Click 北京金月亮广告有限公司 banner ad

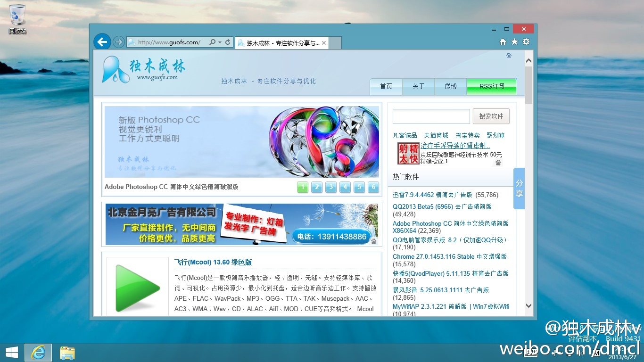(242, 224)
